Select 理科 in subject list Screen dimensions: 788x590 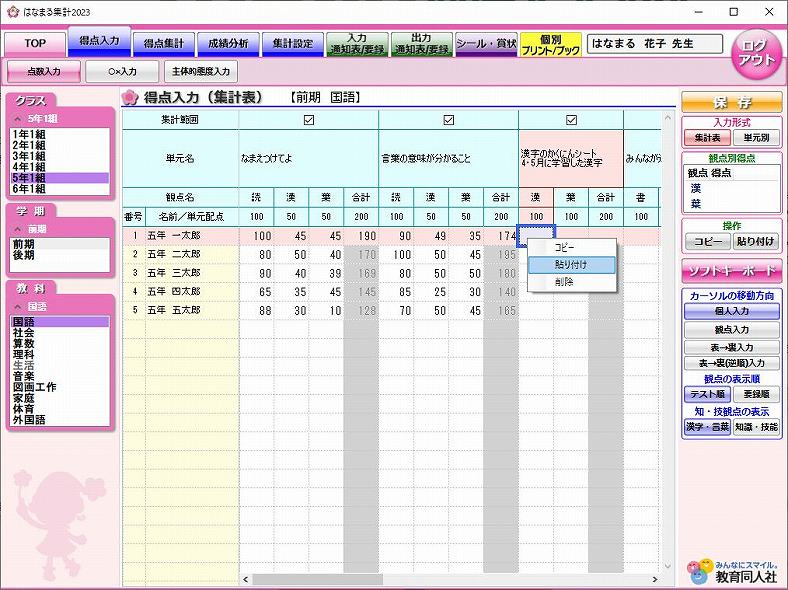(59, 354)
